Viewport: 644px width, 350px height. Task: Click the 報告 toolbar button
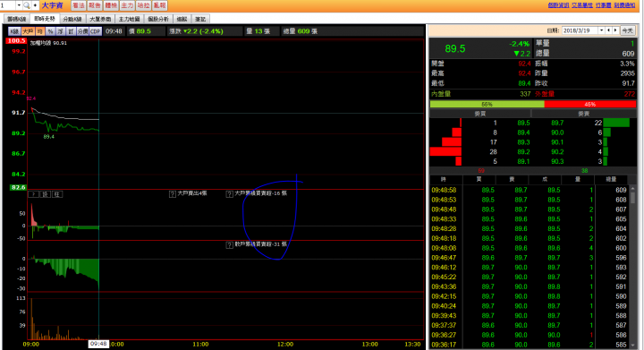[95, 5]
